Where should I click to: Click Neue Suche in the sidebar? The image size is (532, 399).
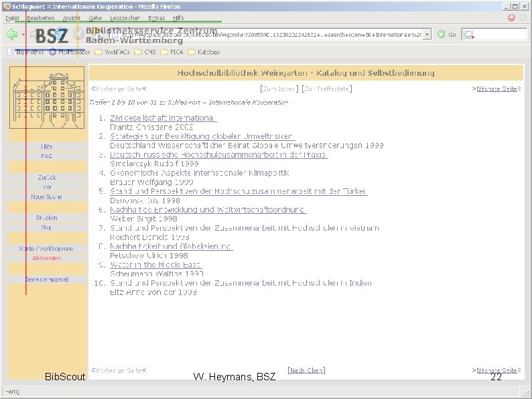[46, 196]
